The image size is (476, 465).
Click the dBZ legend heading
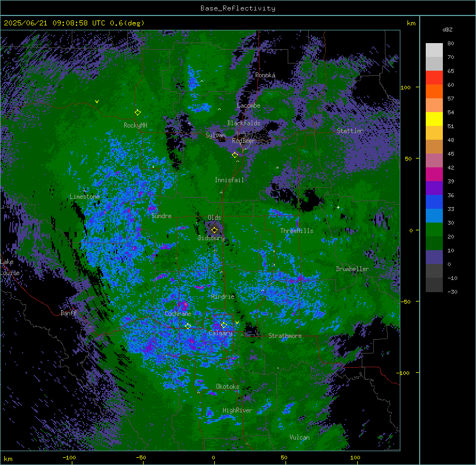[447, 30]
